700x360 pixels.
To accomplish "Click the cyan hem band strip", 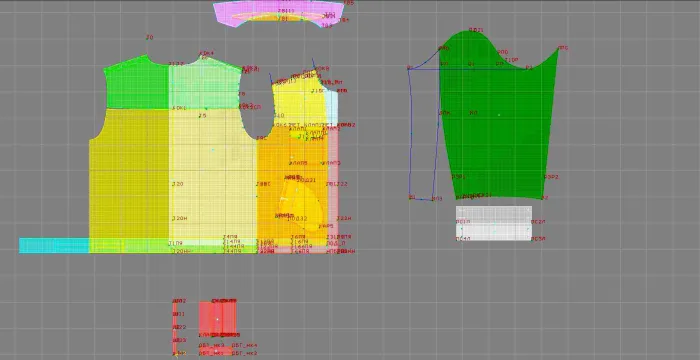I will tap(54, 246).
